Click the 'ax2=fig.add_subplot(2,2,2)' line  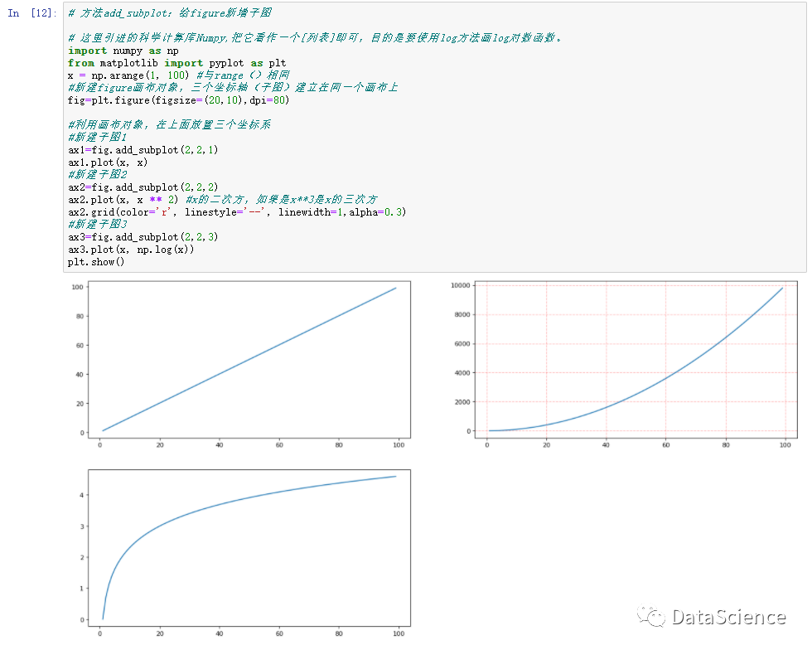pos(143,187)
